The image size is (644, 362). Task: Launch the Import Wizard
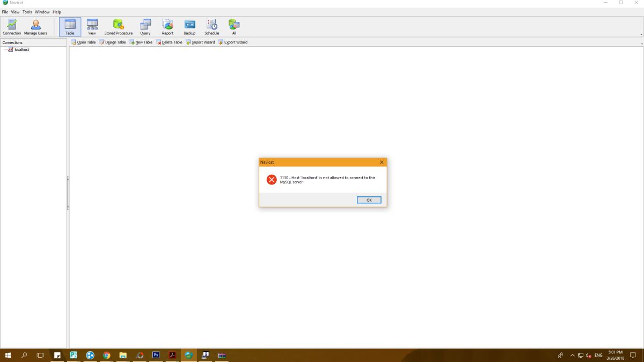click(200, 42)
